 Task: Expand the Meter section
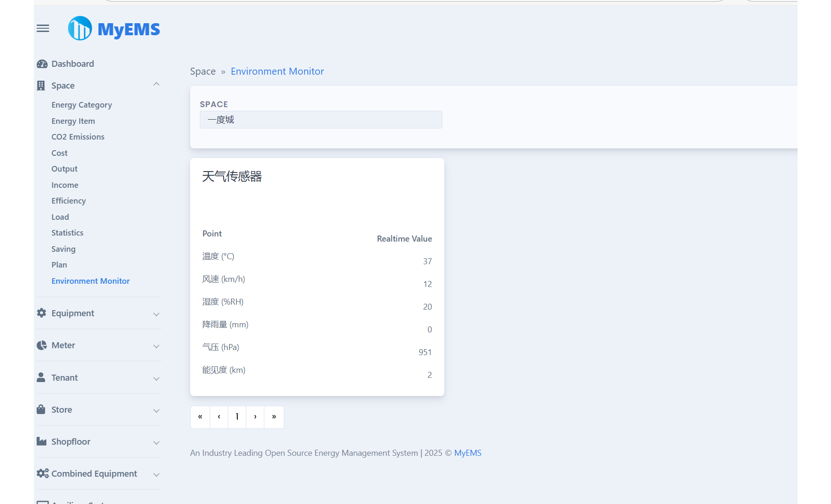coord(156,345)
